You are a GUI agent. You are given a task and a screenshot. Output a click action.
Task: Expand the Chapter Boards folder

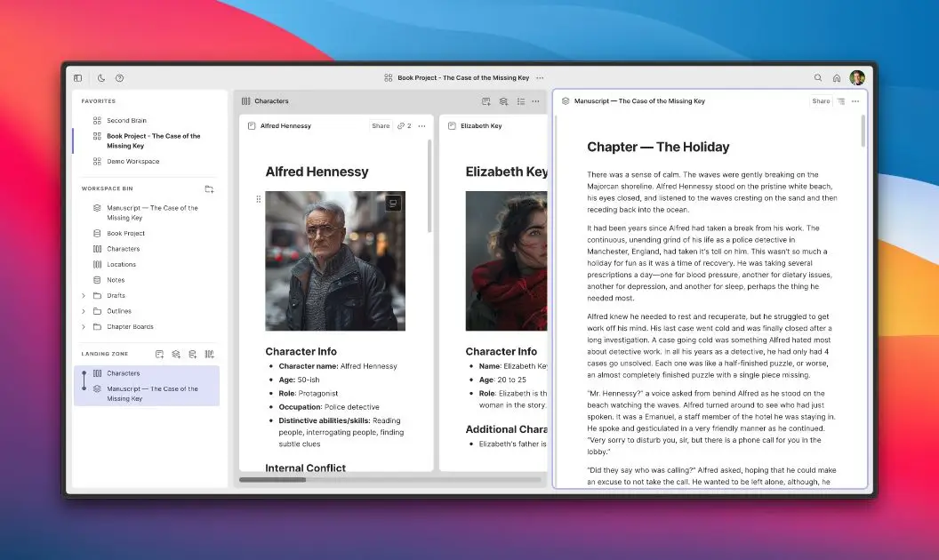coord(84,326)
